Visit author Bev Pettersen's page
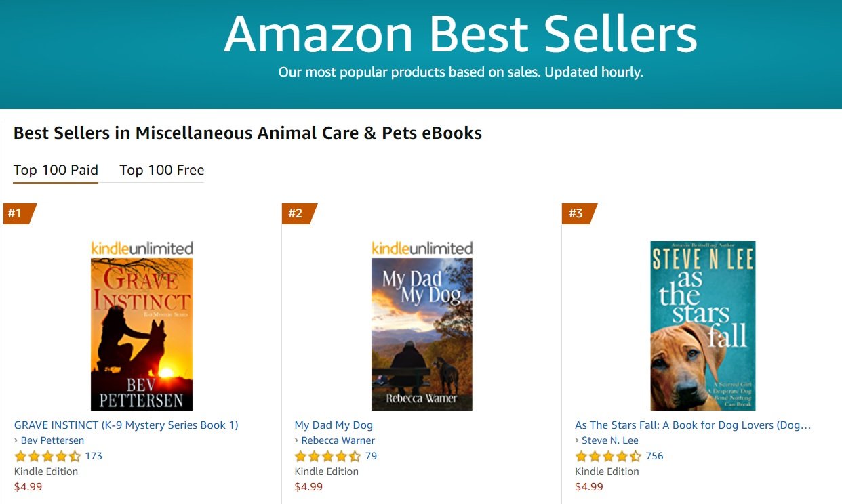This screenshot has height=504, width=842. pos(52,440)
